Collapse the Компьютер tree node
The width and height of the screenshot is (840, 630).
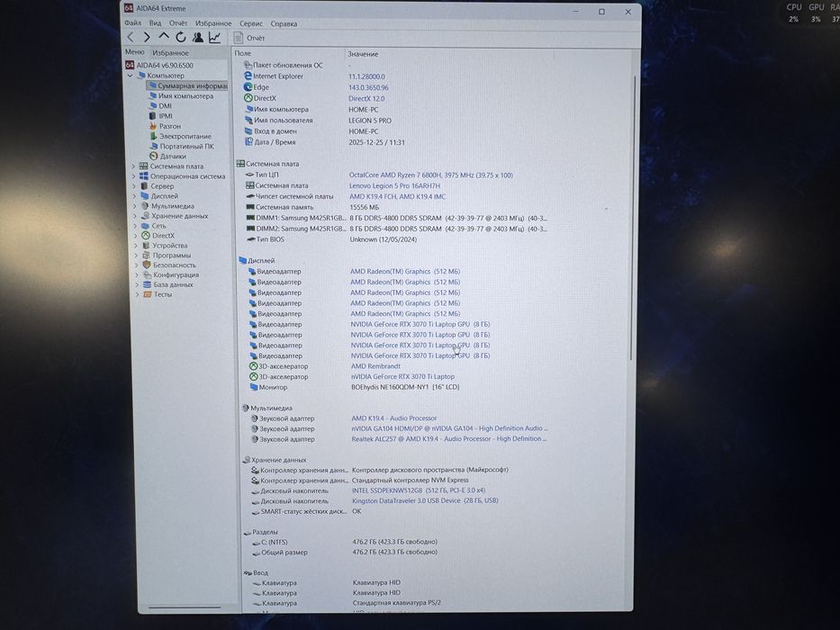pos(131,76)
